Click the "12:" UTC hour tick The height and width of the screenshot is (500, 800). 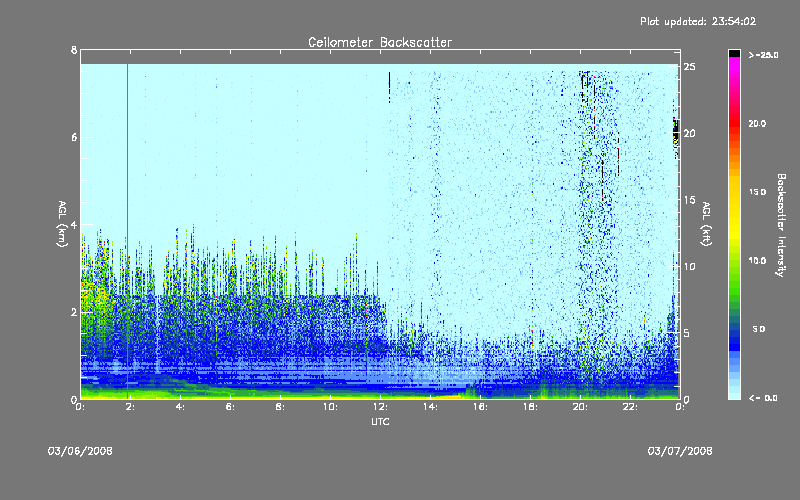click(380, 407)
